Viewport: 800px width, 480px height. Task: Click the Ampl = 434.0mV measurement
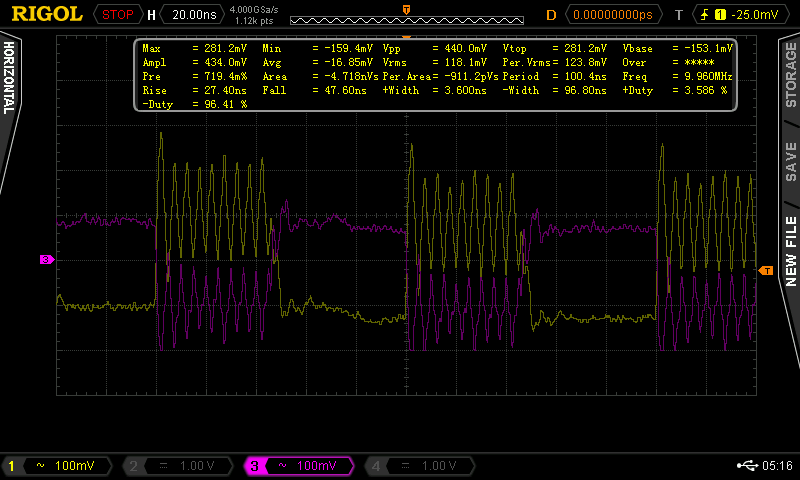(194, 62)
